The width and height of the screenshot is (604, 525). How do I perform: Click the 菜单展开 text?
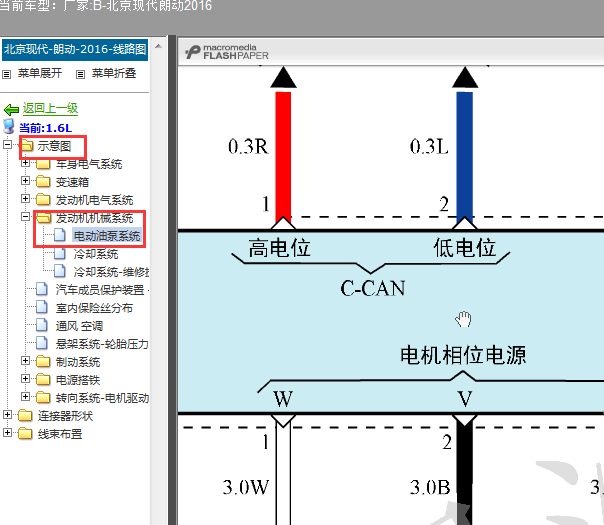pos(40,73)
